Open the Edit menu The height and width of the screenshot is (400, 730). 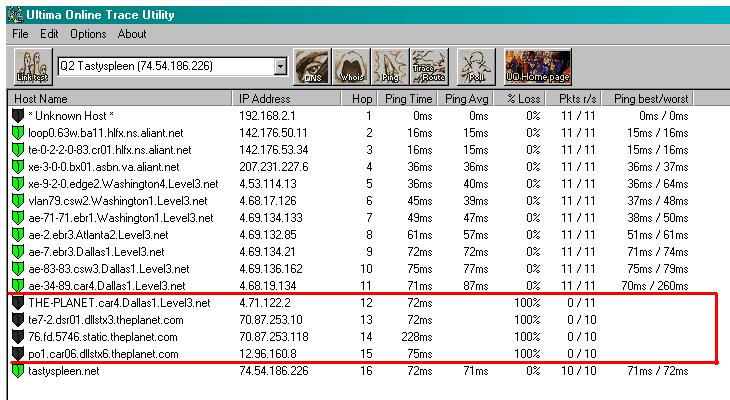(x=49, y=34)
